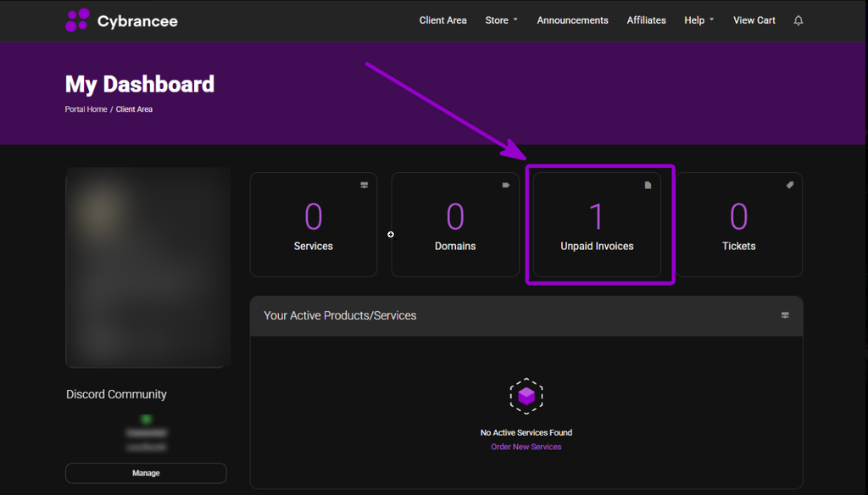
Task: Click the Discord Community heading
Action: point(116,394)
